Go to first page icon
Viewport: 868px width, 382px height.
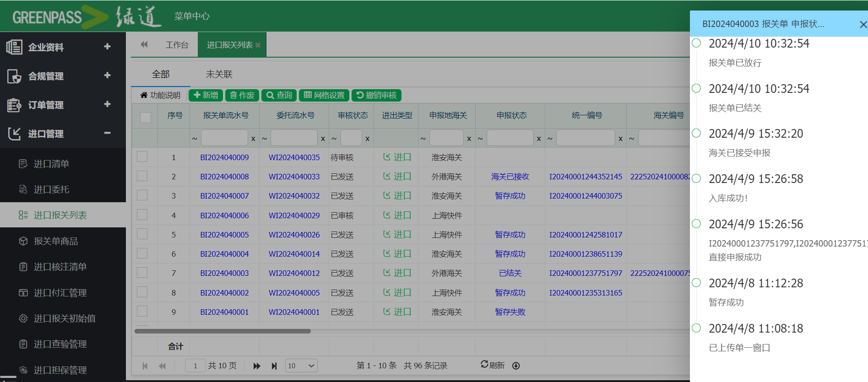pyautogui.click(x=145, y=366)
